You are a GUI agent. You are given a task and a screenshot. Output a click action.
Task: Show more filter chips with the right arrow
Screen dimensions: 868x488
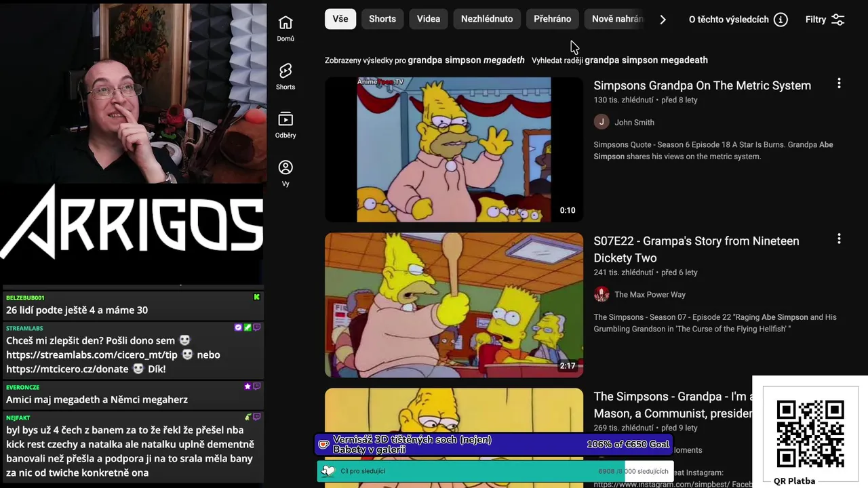663,20
